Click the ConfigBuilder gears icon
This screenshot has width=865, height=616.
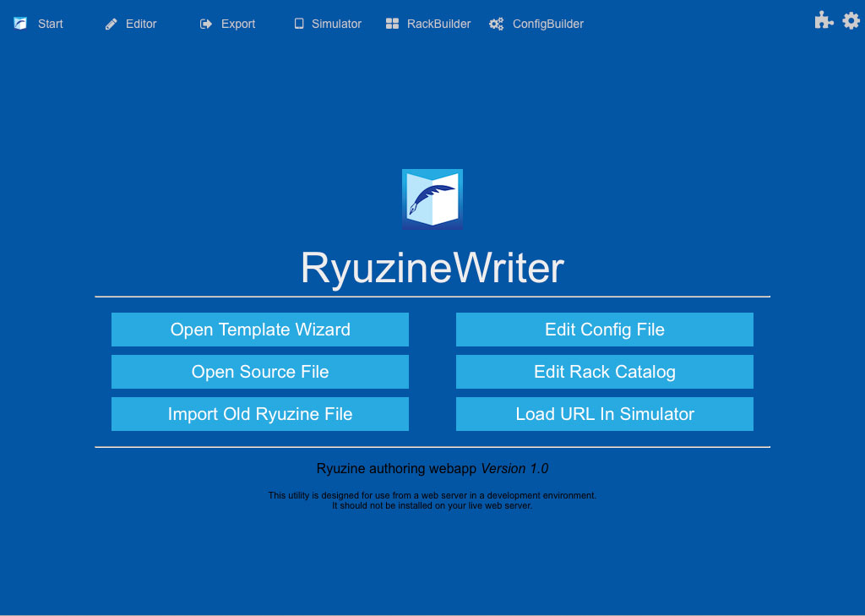497,24
